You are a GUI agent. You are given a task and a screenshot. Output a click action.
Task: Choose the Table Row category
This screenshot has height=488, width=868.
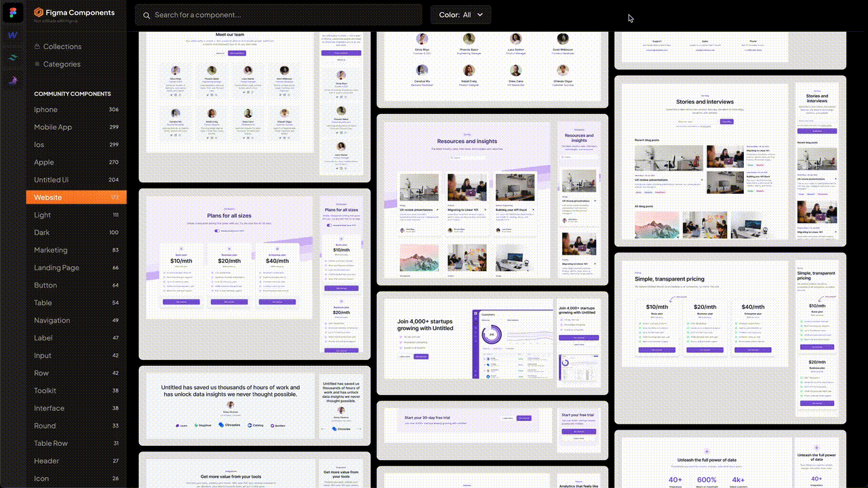[x=76, y=443]
